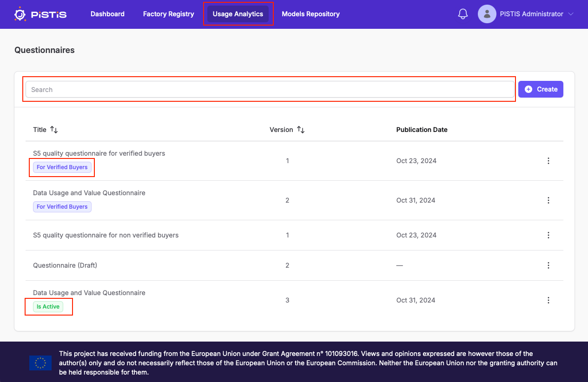Viewport: 588px width, 382px height.
Task: Select the 'Data Usage and Value Questionnaire' version 2 title
Action: coord(89,193)
